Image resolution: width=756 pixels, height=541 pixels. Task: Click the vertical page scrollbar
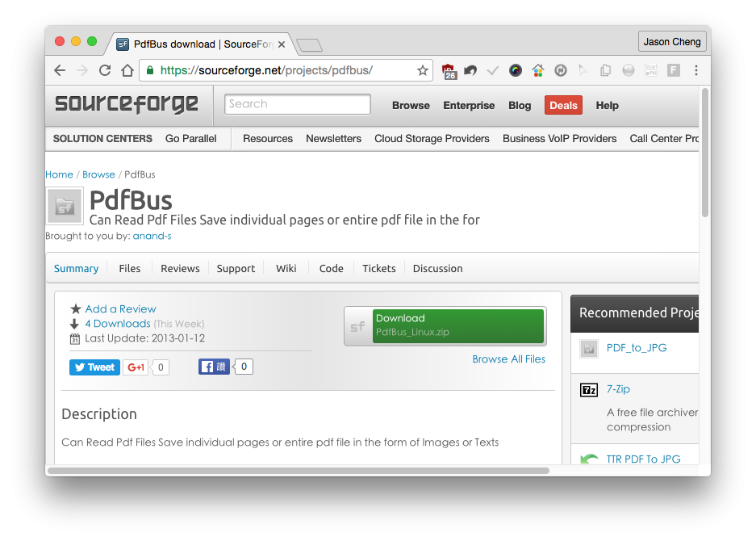[705, 153]
